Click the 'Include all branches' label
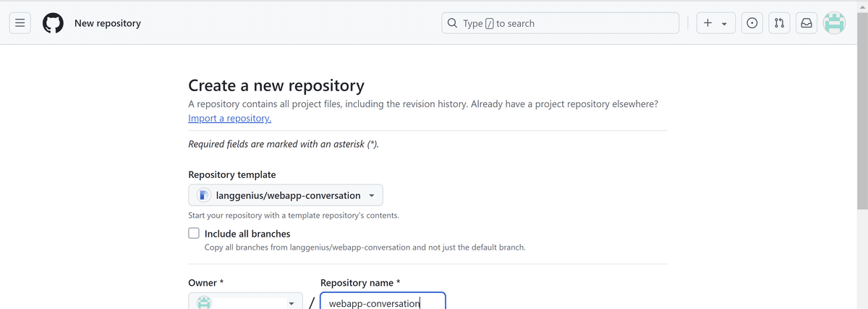The height and width of the screenshot is (309, 868). (x=247, y=234)
